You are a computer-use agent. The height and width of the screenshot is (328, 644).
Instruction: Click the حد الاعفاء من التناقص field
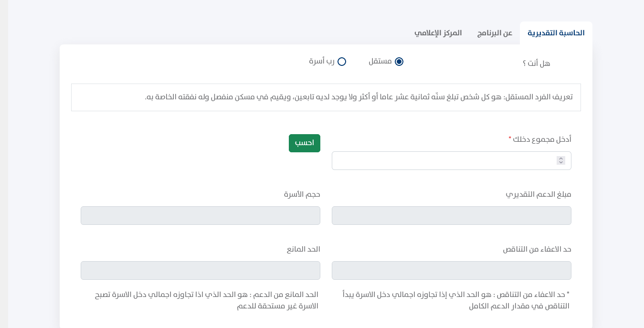pos(451,270)
